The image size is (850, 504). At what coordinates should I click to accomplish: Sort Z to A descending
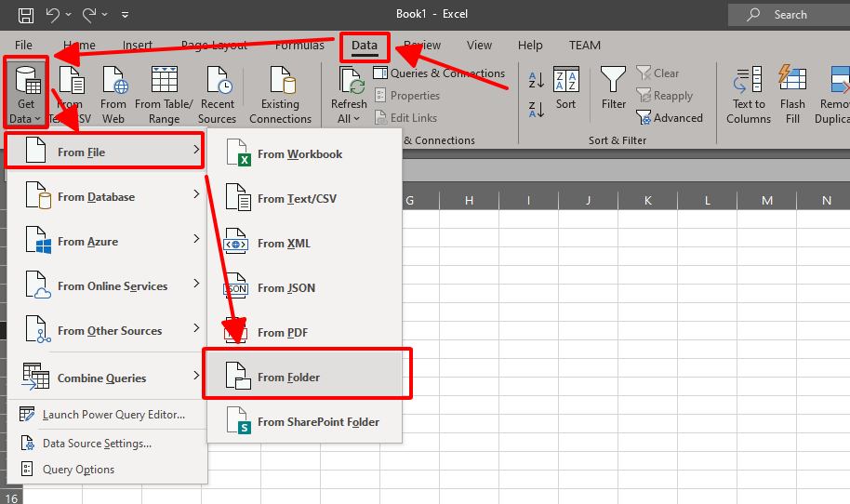(536, 110)
